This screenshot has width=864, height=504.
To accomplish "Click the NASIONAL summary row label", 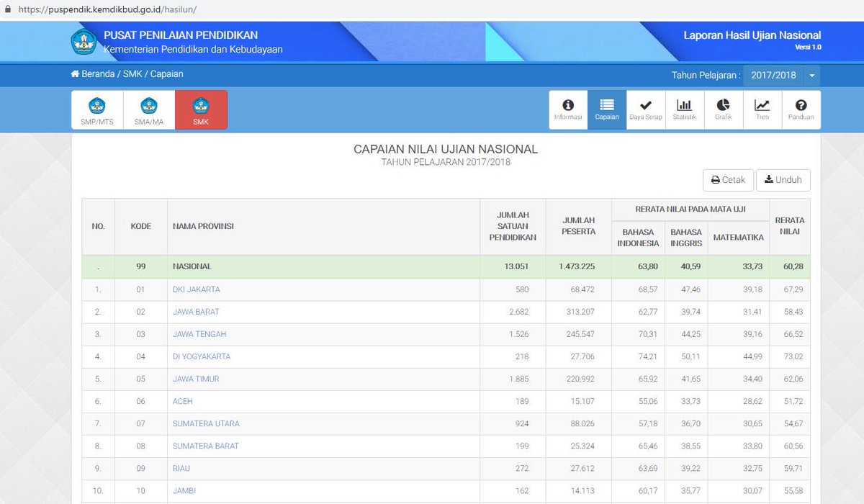I will click(192, 266).
